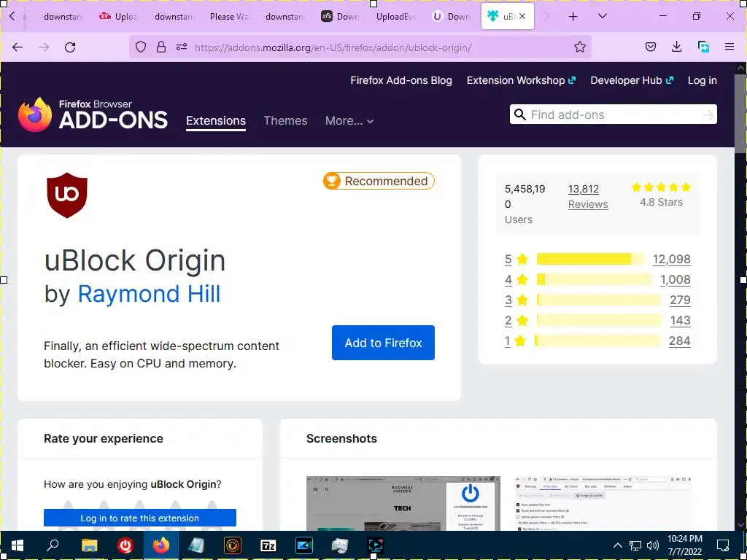
Task: Click the 1-star rating bar
Action: coord(598,341)
